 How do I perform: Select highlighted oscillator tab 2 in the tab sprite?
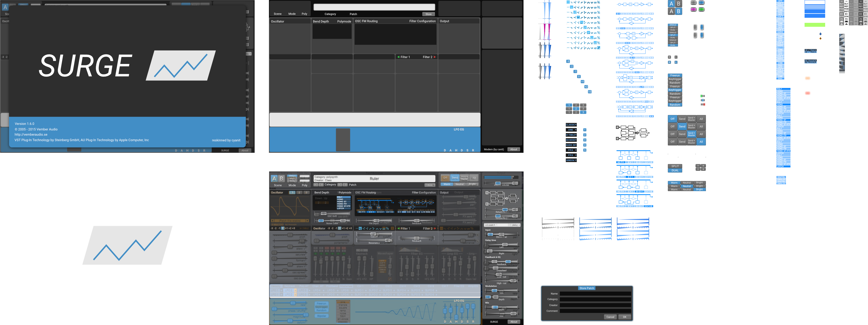[576, 109]
